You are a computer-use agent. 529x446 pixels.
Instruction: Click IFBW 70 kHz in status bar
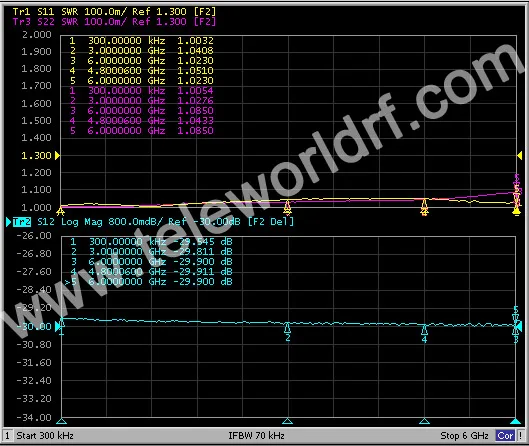(x=256, y=436)
